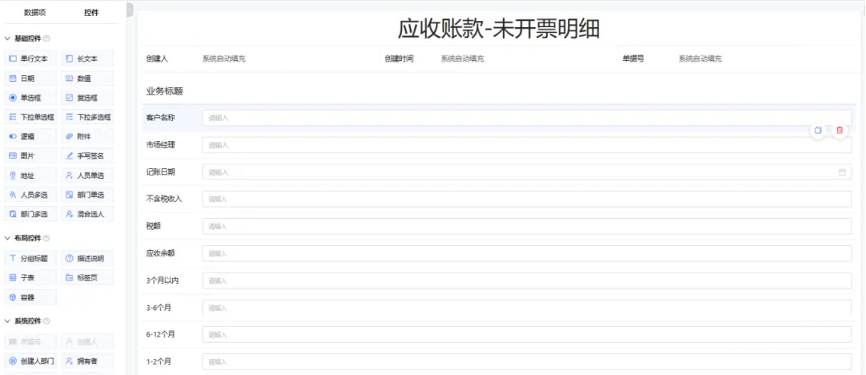Click the 记账日期 input field

point(526,172)
